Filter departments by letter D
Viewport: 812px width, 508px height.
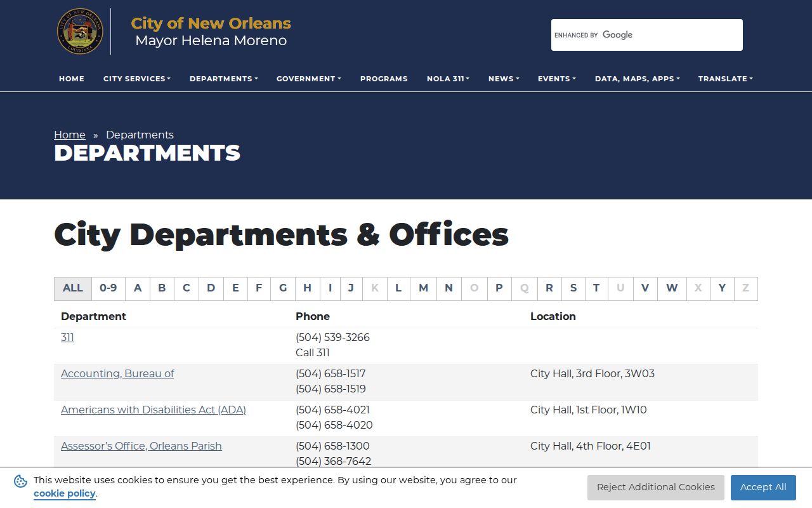coord(211,288)
